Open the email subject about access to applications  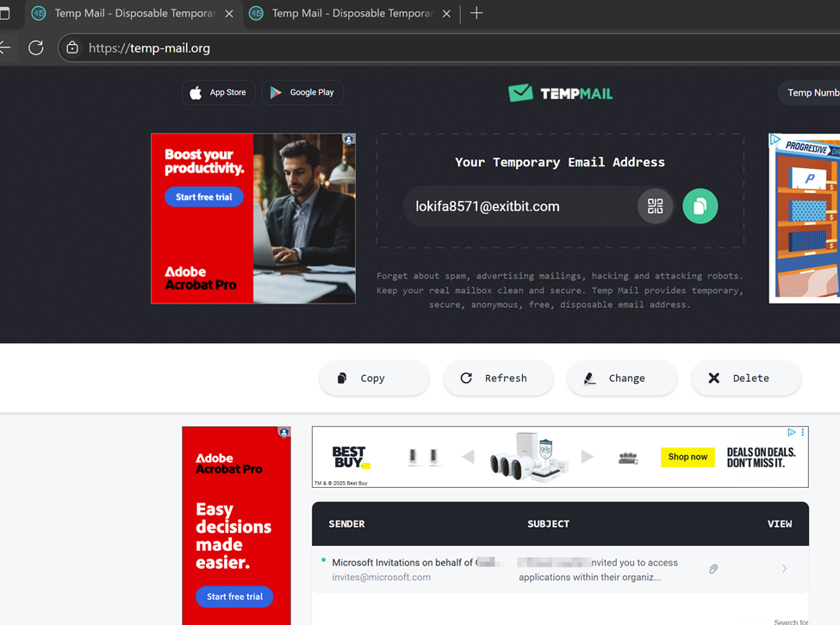[598, 569]
